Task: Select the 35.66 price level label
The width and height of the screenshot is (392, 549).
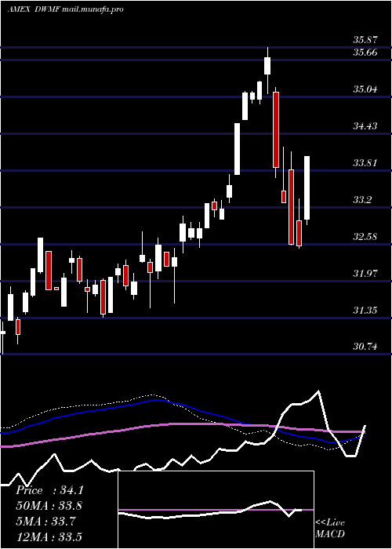Action: (x=365, y=53)
